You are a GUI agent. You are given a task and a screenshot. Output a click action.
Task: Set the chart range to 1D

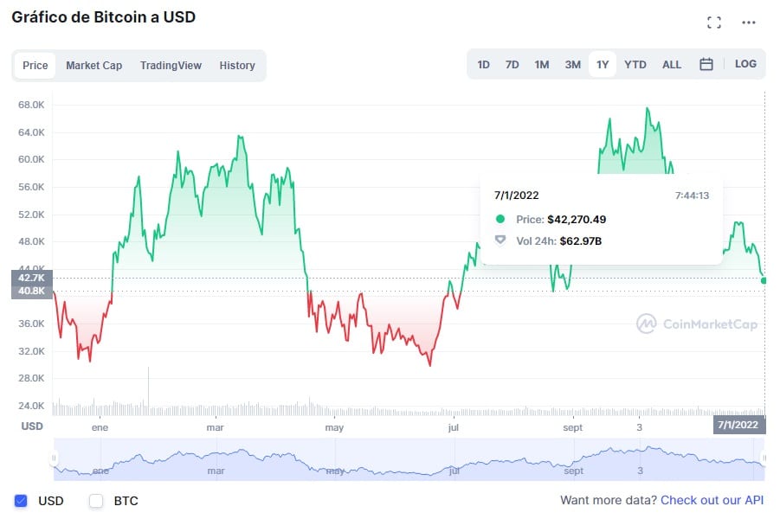pyautogui.click(x=484, y=65)
